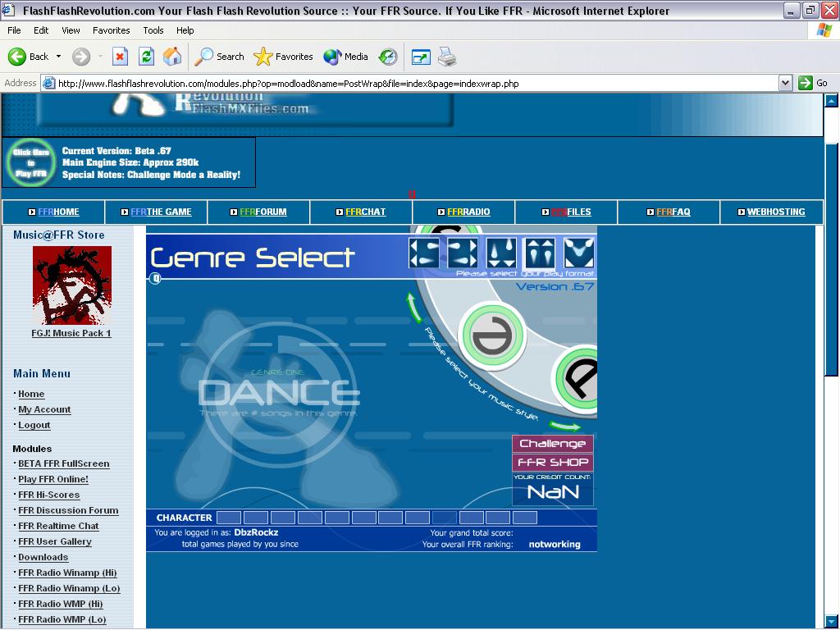Click the FGJ Music Pack 1 album thumbnail
Viewport: 840px width, 630px height.
(72, 285)
